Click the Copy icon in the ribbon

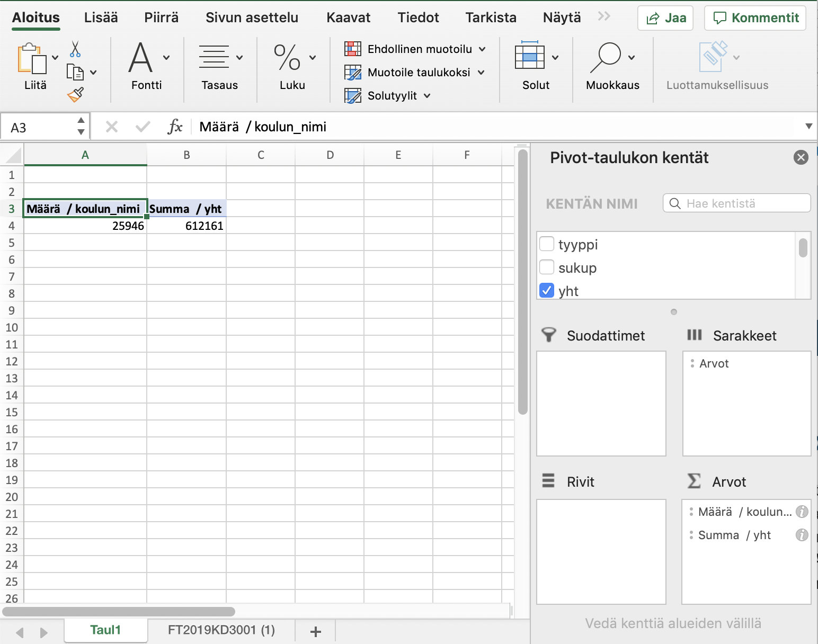point(75,72)
